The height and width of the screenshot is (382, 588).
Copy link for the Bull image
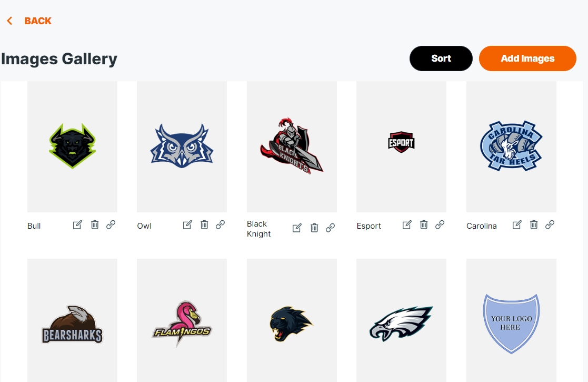point(111,225)
